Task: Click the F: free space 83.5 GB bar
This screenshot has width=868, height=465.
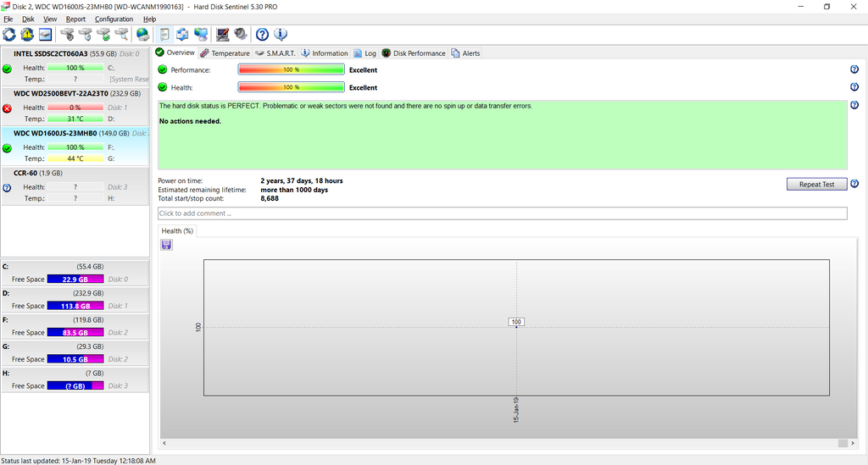Action: (75, 332)
